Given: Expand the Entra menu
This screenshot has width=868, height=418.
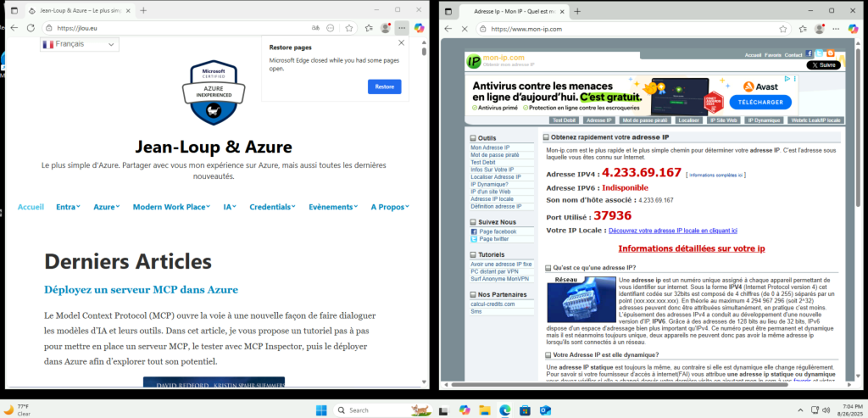Looking at the screenshot, I should pos(68,207).
